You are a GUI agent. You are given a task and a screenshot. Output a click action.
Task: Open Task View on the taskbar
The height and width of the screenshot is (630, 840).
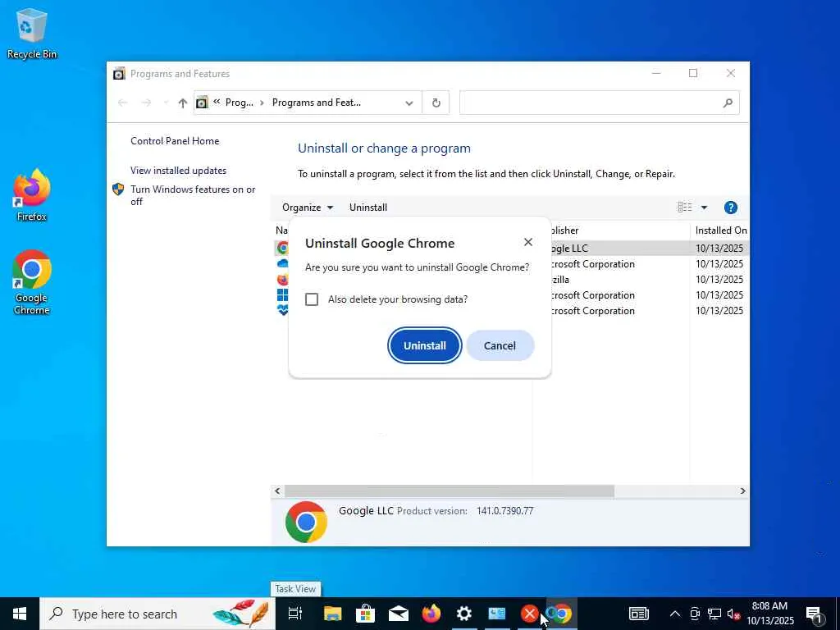point(295,614)
